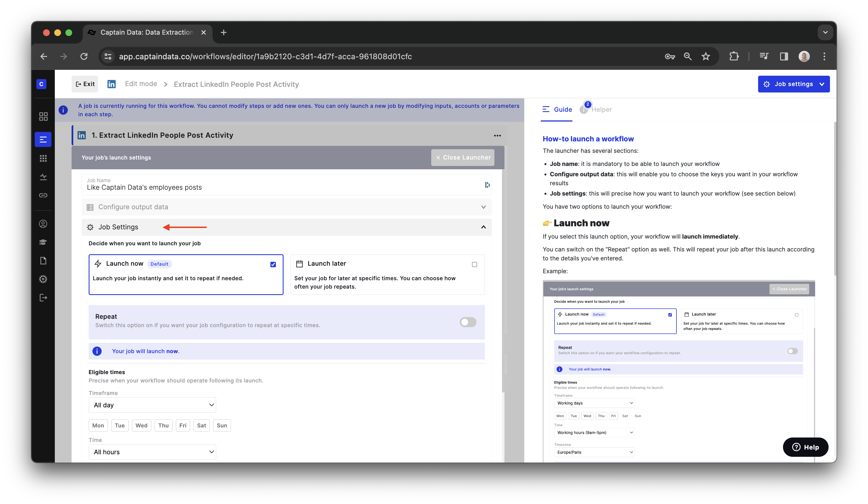Image resolution: width=868 pixels, height=504 pixels.
Task: Switch to the Helper tab
Action: tap(596, 110)
